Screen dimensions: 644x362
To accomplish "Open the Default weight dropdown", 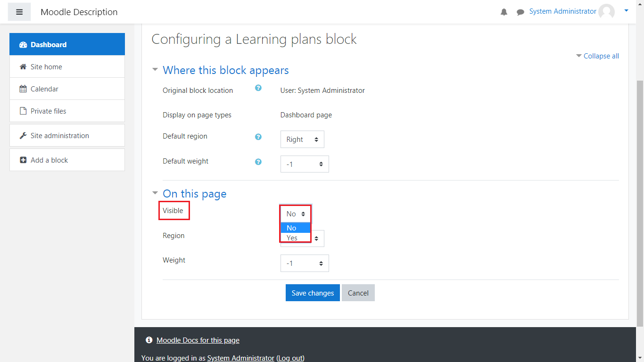I will point(305,164).
